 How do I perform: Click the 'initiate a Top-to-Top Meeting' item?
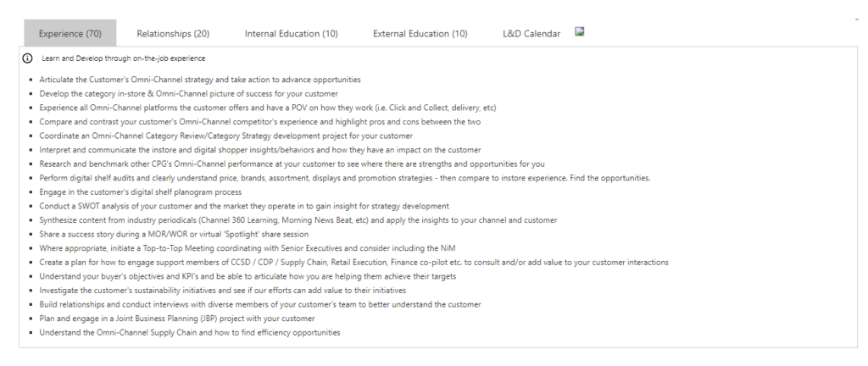tap(248, 248)
